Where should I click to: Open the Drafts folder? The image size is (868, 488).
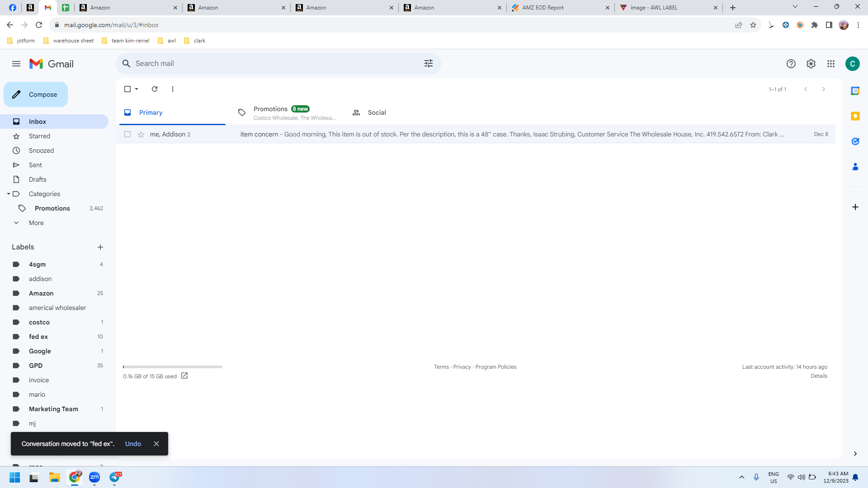coord(54,179)
